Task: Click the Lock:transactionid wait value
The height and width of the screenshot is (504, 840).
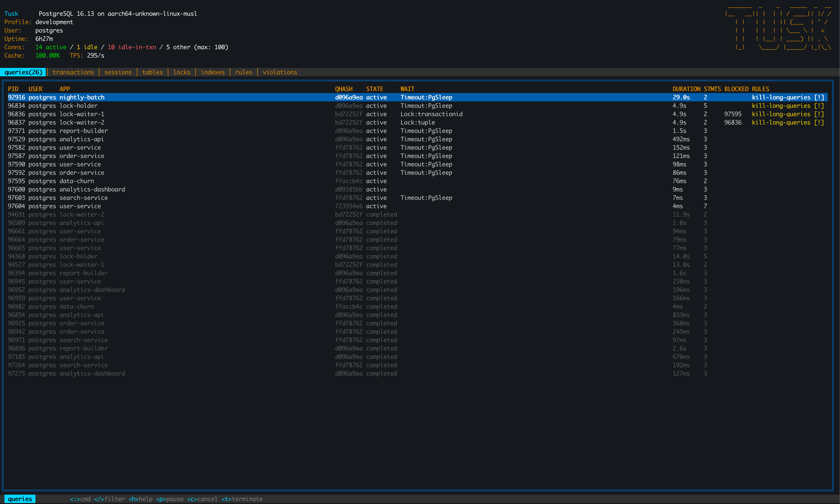Action: tap(431, 114)
